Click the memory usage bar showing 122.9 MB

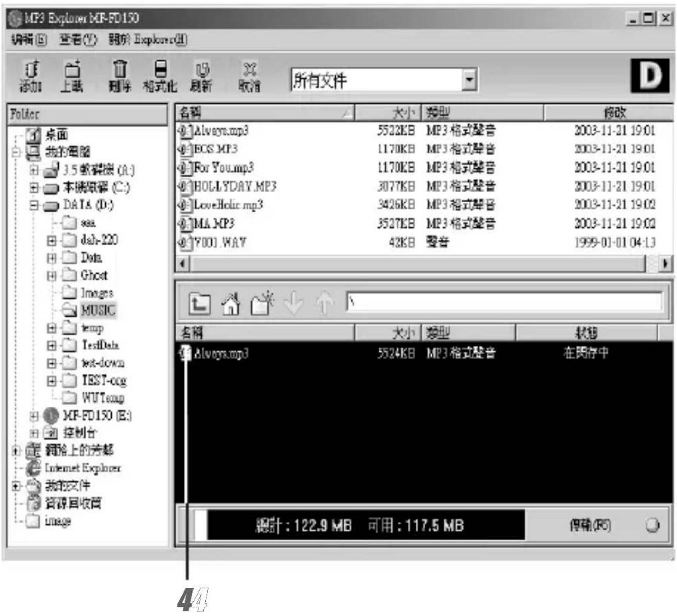coord(359,525)
